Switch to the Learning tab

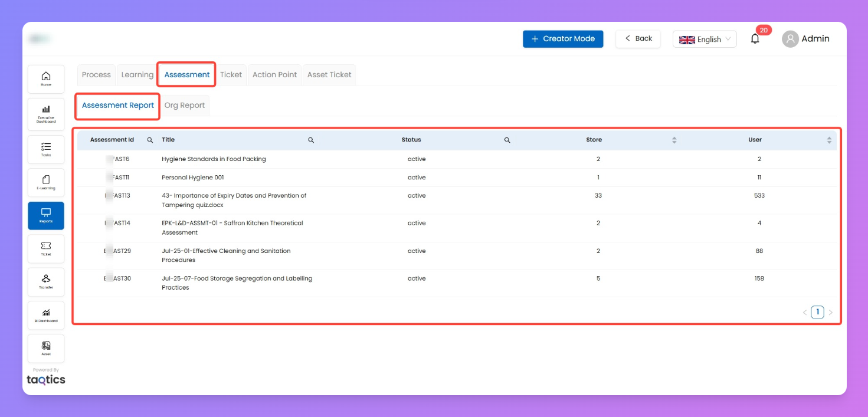(x=137, y=75)
